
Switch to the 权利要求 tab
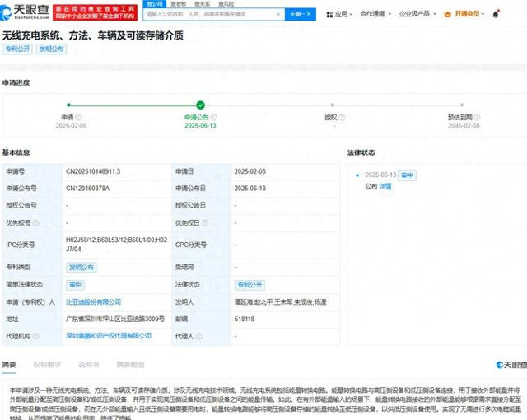click(46, 364)
